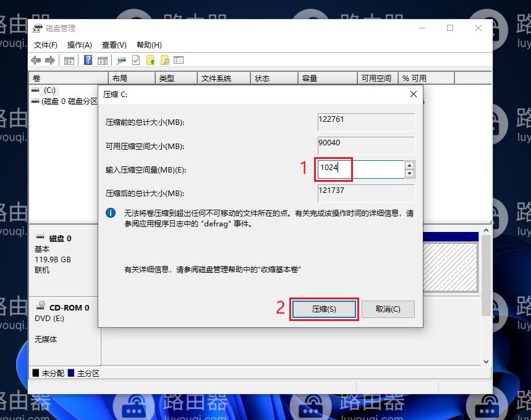Viewport: 531px width, 420px height.
Task: Click the 90040 available shrink space field
Action: pos(366,146)
